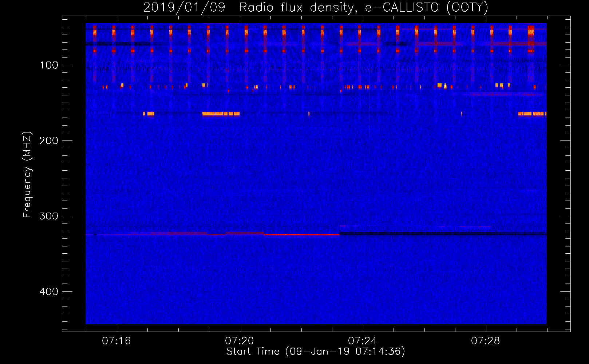
Task: Click the 'Start Time (09-Jan-19 07:14:36)' label
Action: pos(316,352)
